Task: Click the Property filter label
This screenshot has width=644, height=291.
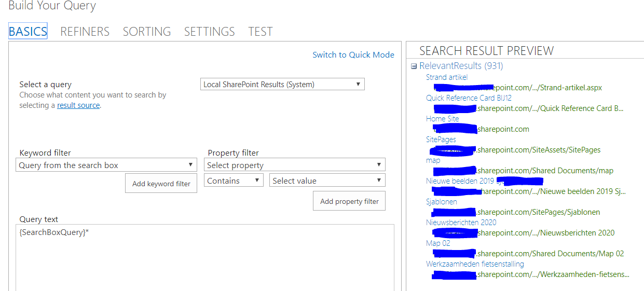Action: pyautogui.click(x=233, y=153)
